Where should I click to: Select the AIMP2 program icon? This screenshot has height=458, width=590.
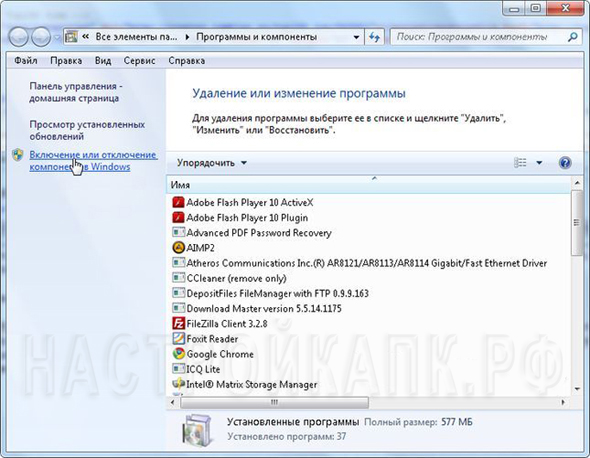[178, 248]
